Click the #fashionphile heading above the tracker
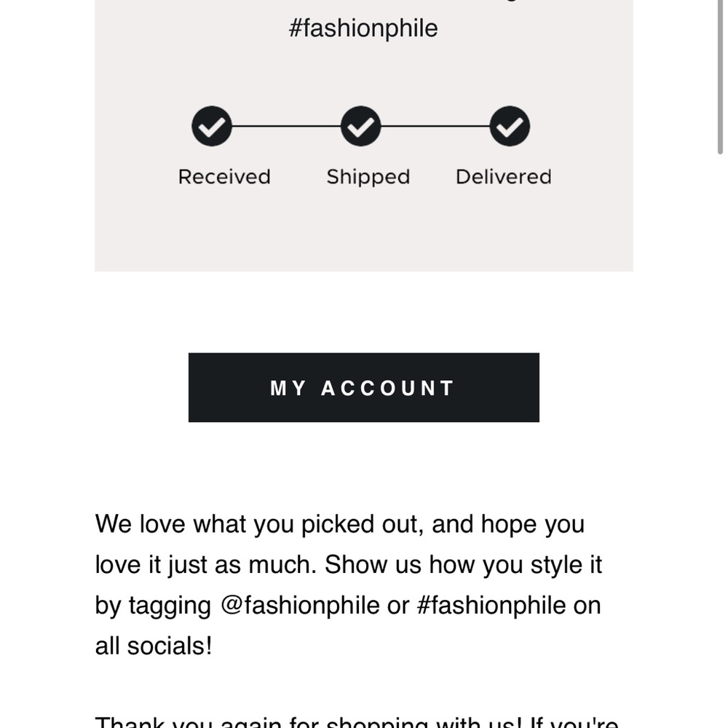The image size is (728, 728). point(363,28)
